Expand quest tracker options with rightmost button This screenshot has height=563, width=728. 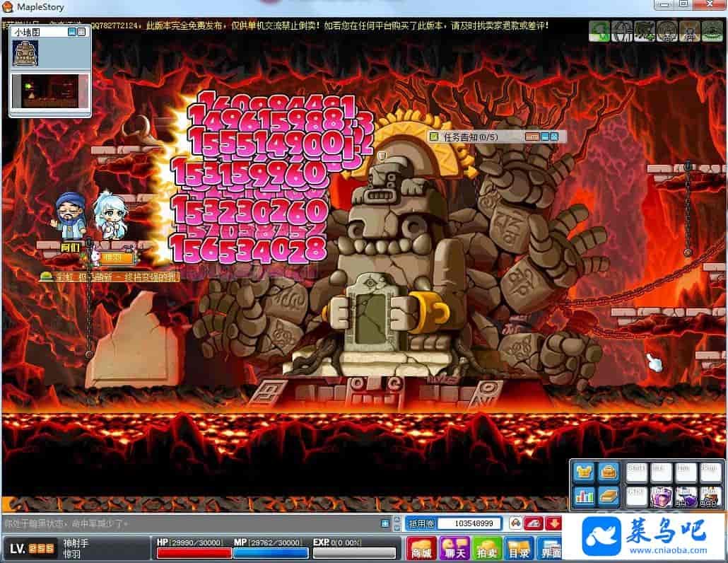coord(554,137)
